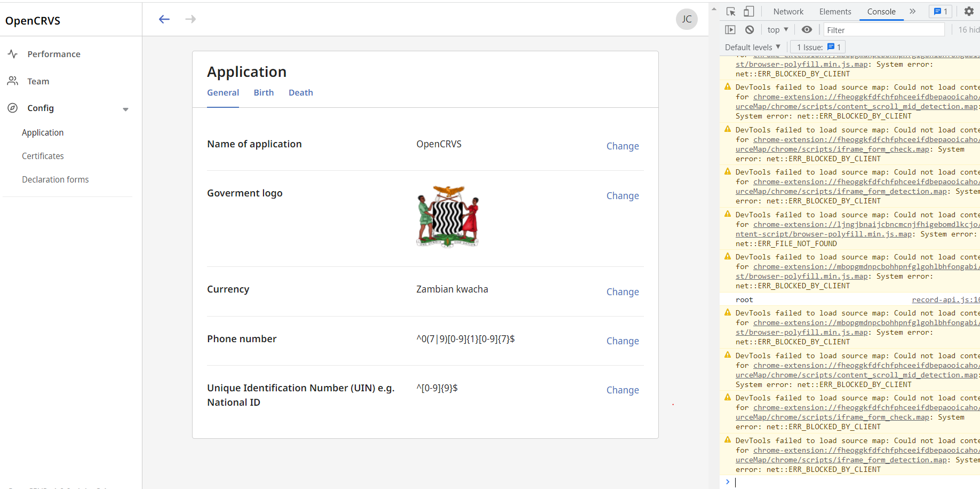Image resolution: width=980 pixels, height=489 pixels.
Task: Open the 'top' frame context dropdown
Action: (x=777, y=29)
